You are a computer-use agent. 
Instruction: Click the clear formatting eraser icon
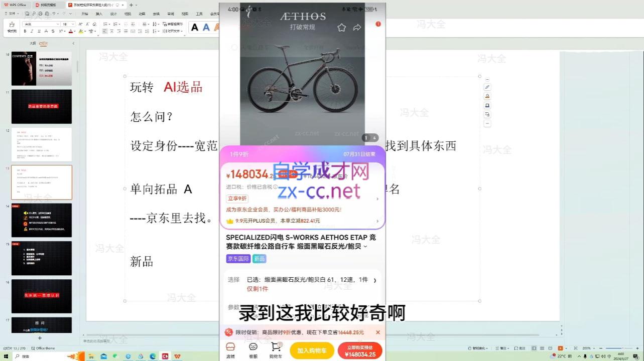coord(94,24)
